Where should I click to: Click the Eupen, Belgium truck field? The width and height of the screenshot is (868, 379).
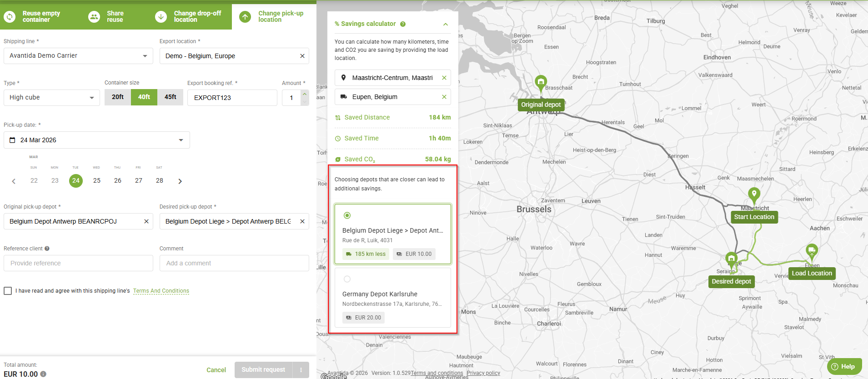click(393, 97)
